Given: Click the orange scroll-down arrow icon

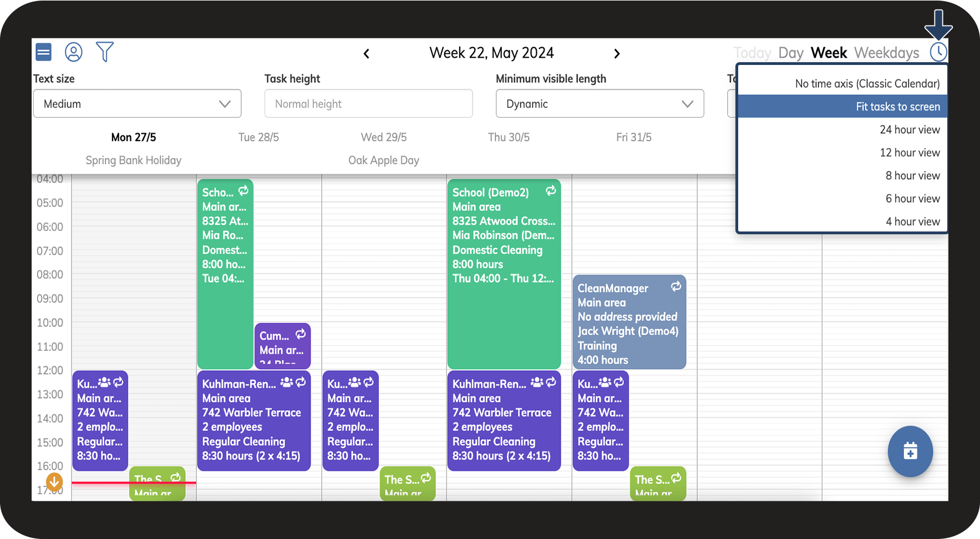Looking at the screenshot, I should coord(54,481).
